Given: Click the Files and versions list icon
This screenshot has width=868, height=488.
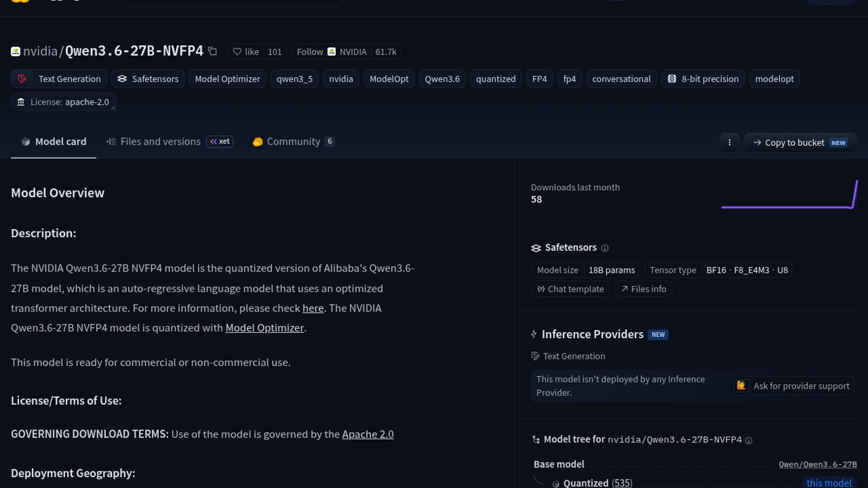Looking at the screenshot, I should tap(111, 142).
